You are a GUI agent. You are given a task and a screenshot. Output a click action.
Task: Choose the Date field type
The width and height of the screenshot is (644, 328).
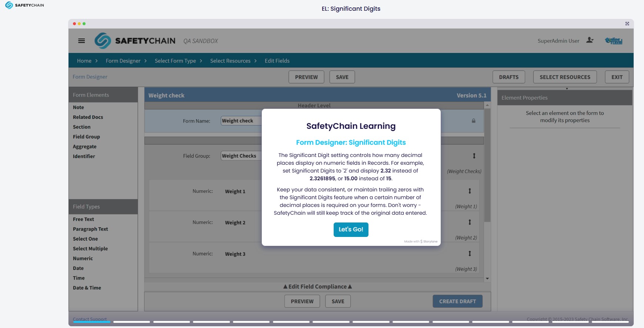(79, 268)
